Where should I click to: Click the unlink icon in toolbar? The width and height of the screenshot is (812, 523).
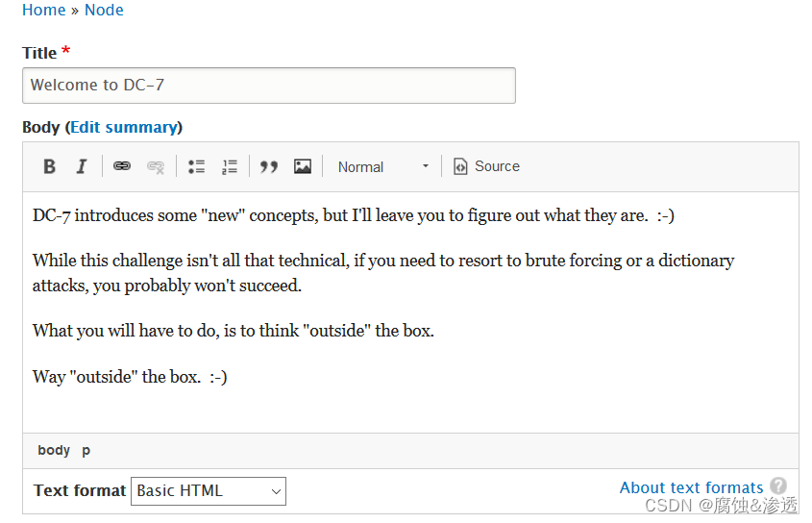(156, 166)
